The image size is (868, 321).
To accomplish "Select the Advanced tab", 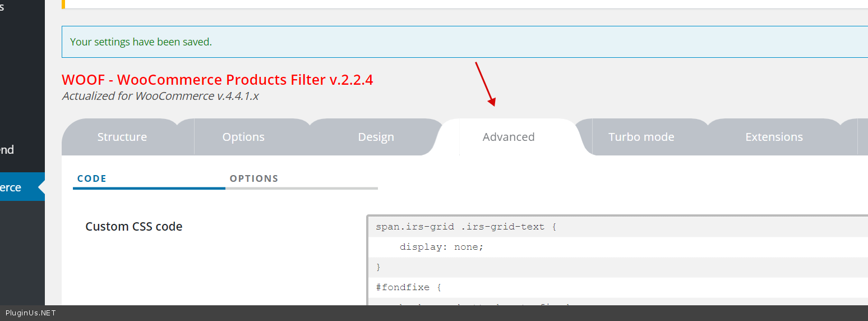I will tap(509, 137).
